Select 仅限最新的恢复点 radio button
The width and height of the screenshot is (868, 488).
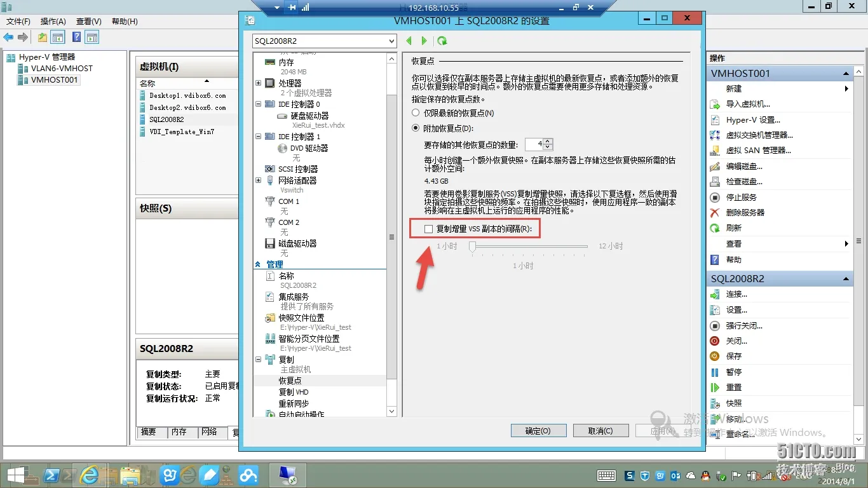416,113
